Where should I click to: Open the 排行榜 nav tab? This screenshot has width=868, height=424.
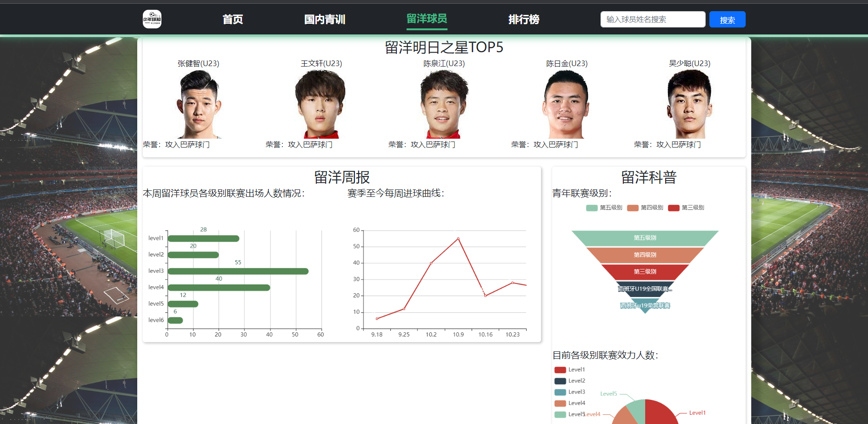(x=524, y=20)
